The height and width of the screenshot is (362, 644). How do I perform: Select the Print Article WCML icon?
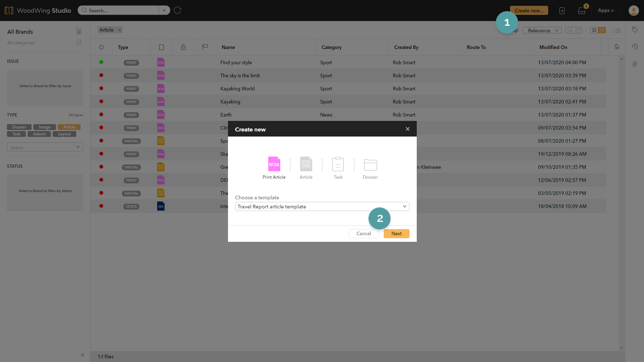tap(274, 164)
